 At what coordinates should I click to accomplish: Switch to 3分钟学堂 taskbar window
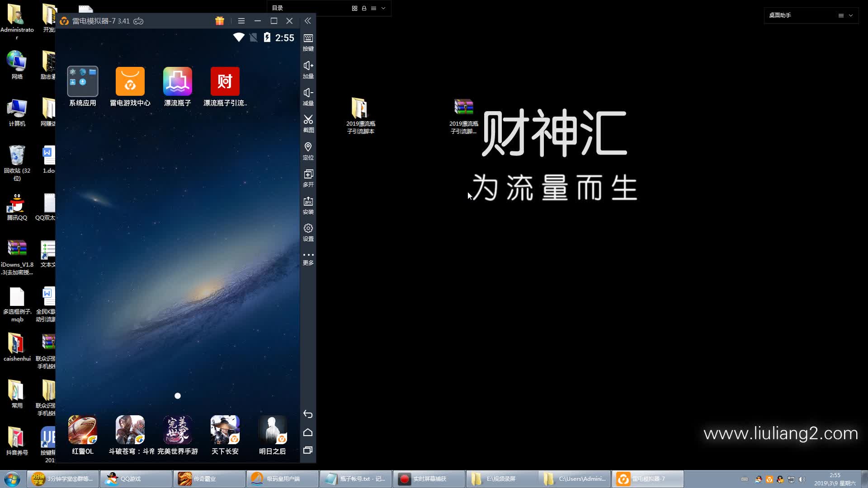63,479
